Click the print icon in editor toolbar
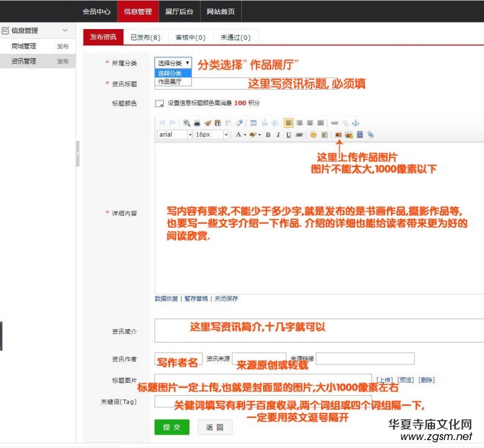Viewport: 484px width, 448px height. 197,123
